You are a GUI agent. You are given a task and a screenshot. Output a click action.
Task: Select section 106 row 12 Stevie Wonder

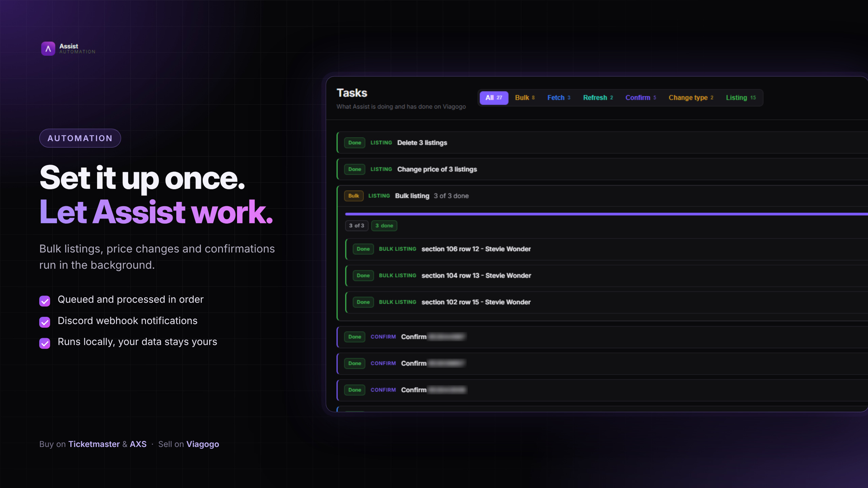607,249
